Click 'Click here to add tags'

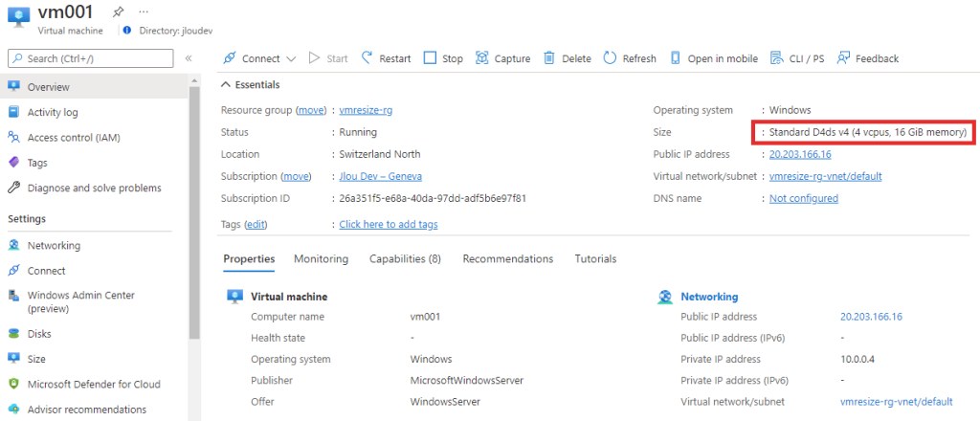(389, 224)
